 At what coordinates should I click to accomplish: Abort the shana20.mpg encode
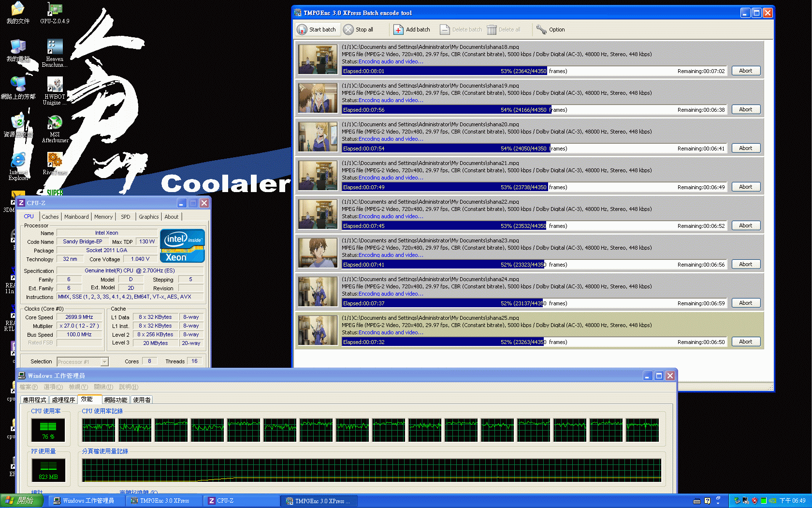point(746,148)
